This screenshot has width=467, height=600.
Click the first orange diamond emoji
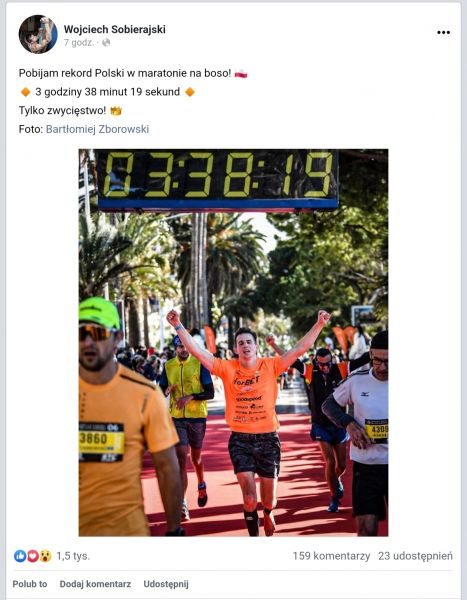[26, 92]
